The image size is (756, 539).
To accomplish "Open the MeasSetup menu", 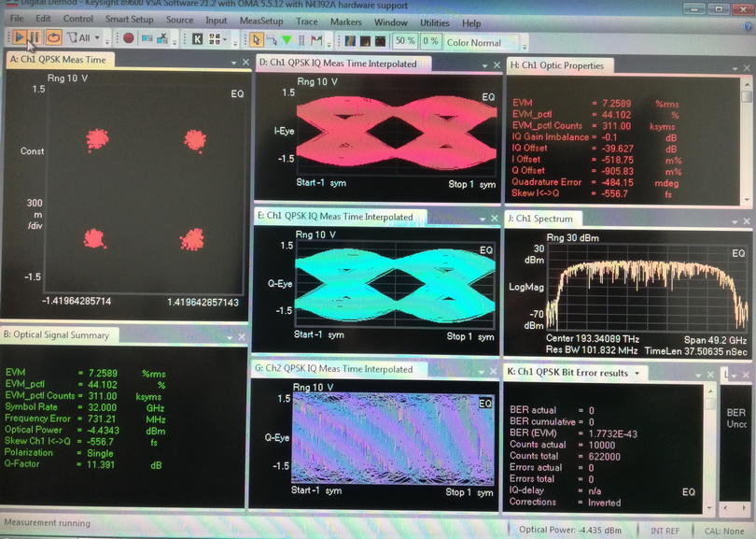I will pos(260,21).
